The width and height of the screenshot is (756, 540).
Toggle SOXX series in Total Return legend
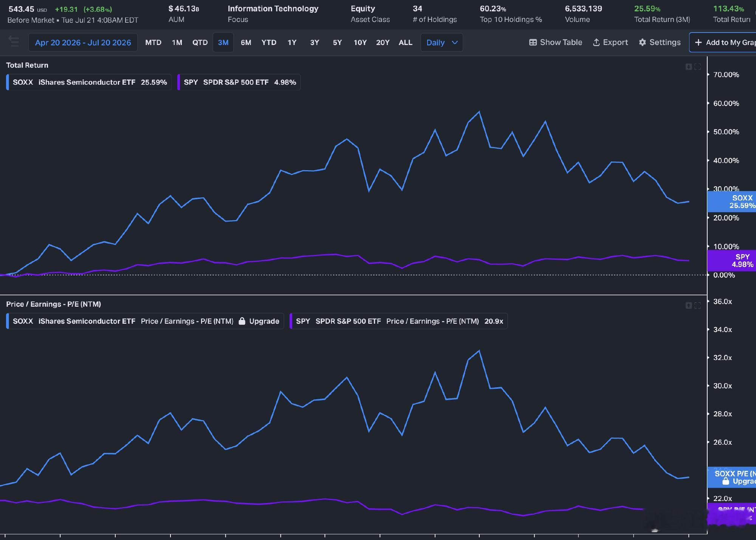click(89, 82)
